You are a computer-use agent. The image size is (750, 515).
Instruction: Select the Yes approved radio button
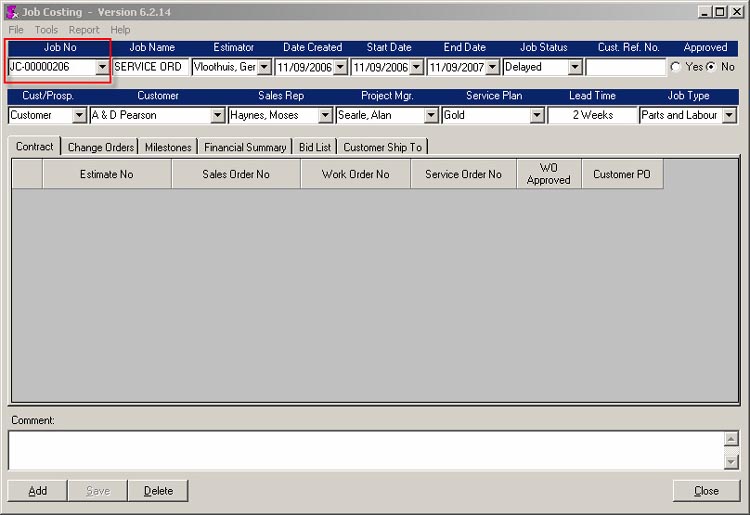click(x=677, y=67)
